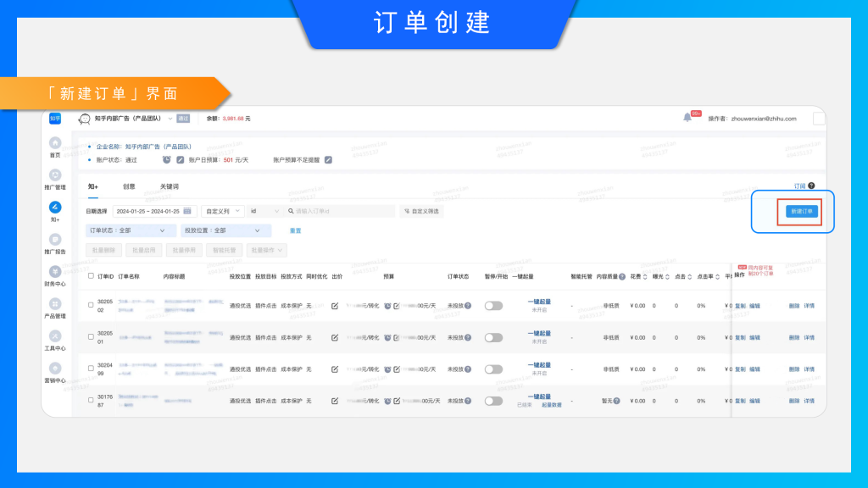Toggle 暂停/开始 switch for order 3020499

[493, 369]
